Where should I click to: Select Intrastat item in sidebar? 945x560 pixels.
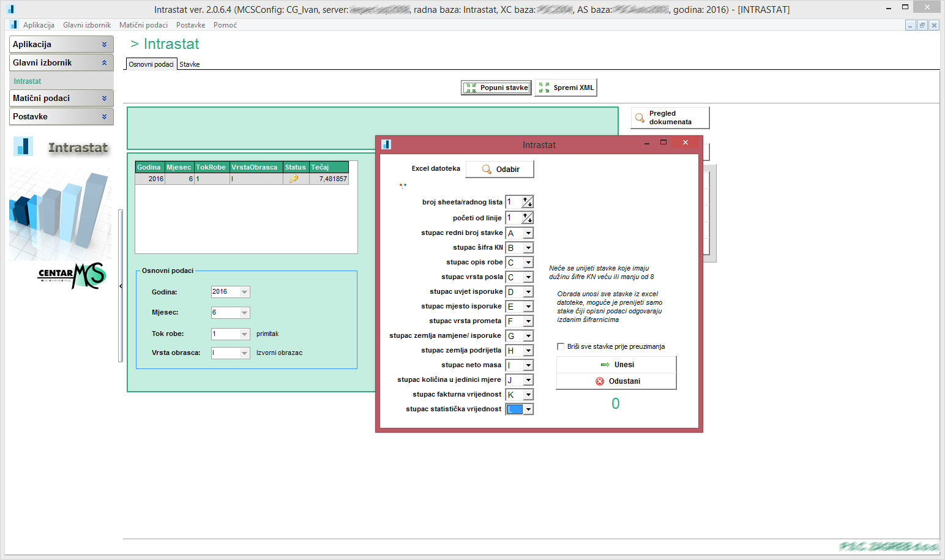[x=28, y=81]
